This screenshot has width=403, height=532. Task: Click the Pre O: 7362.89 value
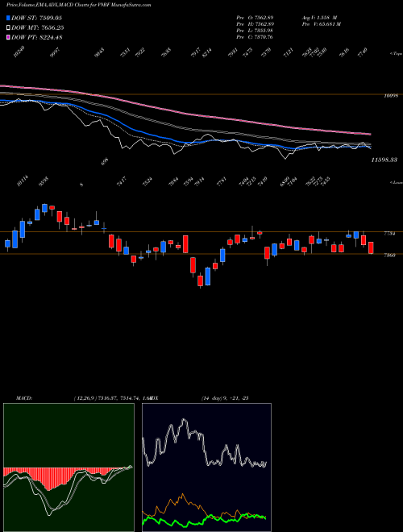click(255, 18)
